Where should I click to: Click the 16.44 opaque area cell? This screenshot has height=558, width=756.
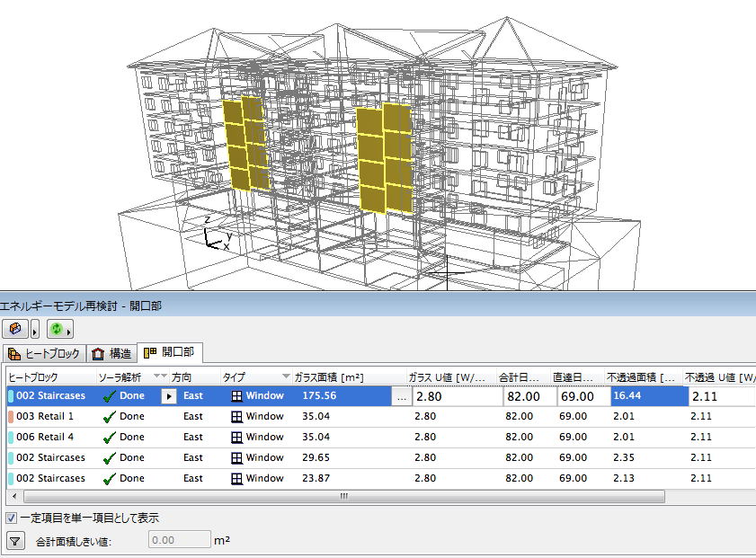[649, 395]
